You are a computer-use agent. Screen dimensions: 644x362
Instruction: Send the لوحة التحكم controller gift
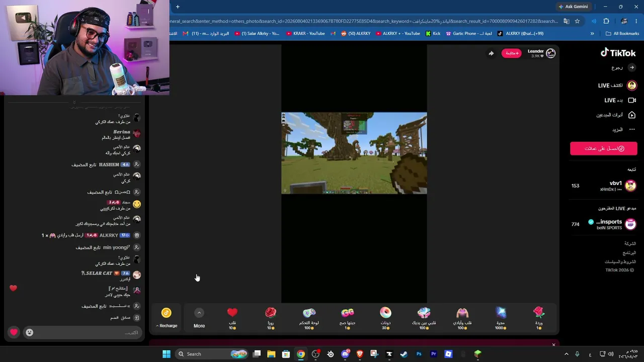309,318
